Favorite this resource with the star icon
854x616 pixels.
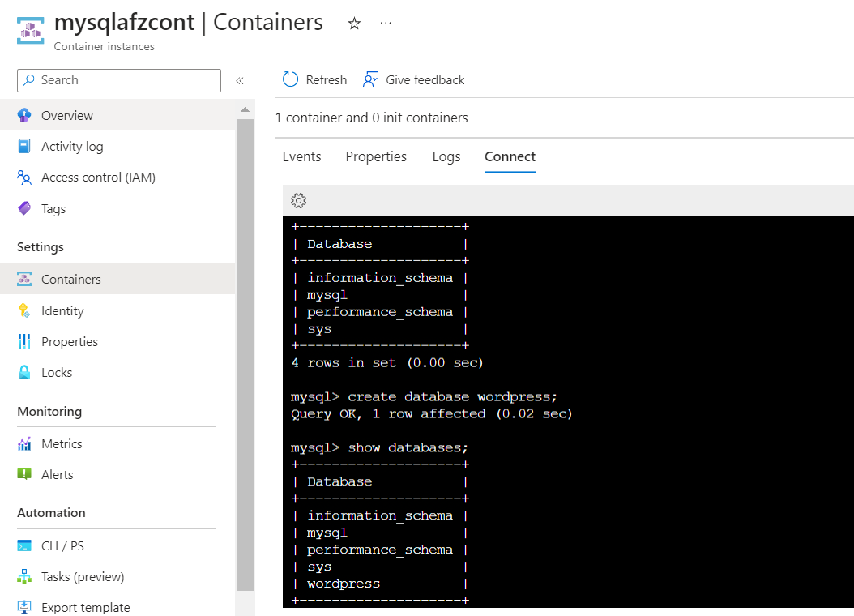[354, 24]
